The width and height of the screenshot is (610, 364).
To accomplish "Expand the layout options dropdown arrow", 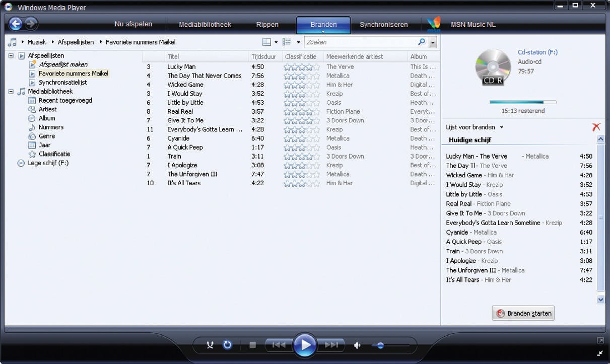I will point(276,42).
